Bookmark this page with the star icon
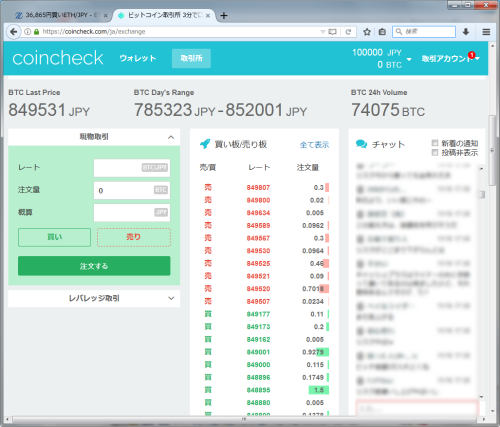 [x=367, y=32]
